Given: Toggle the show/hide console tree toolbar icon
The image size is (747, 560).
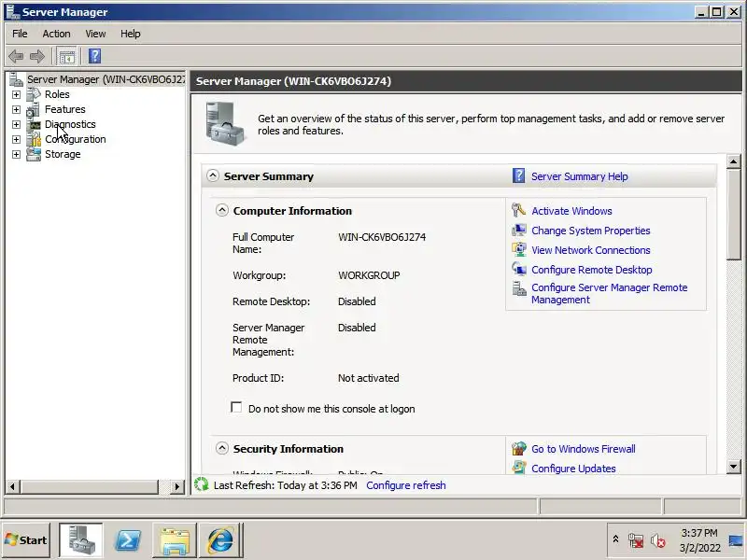Looking at the screenshot, I should coord(66,56).
